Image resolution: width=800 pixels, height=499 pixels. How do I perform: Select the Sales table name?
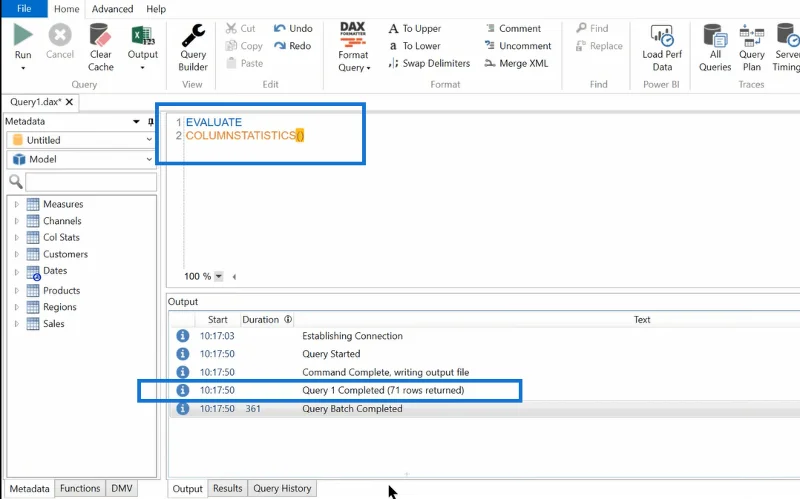pos(54,323)
